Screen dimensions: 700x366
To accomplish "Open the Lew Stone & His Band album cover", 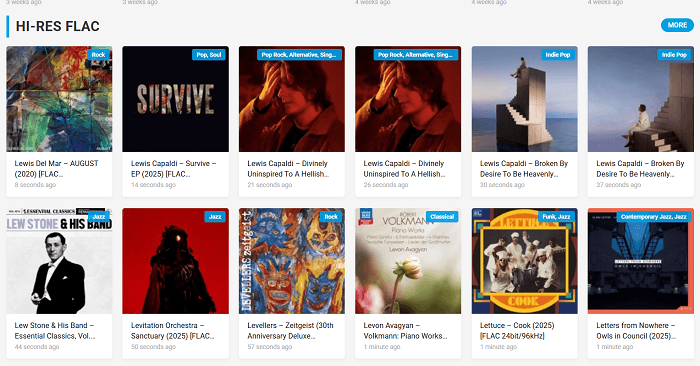I will 59,261.
